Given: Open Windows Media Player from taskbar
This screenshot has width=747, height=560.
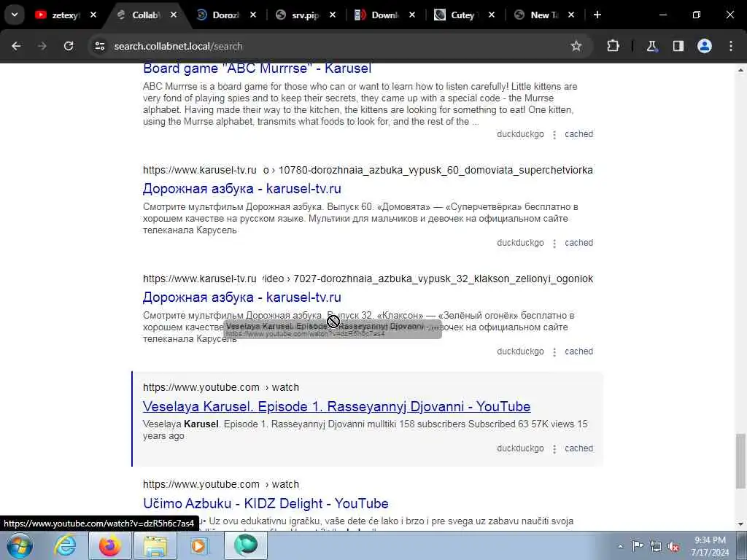Looking at the screenshot, I should click(198, 545).
